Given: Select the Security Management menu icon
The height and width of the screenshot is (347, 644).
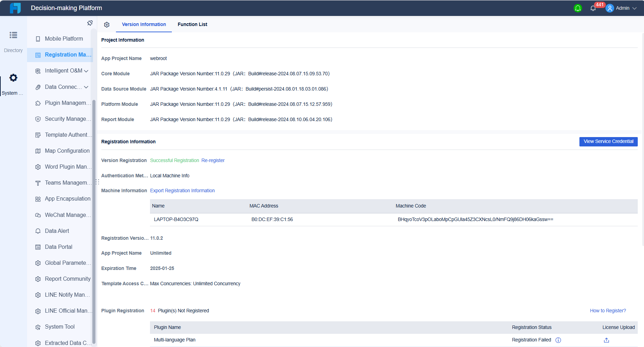Looking at the screenshot, I should point(38,119).
